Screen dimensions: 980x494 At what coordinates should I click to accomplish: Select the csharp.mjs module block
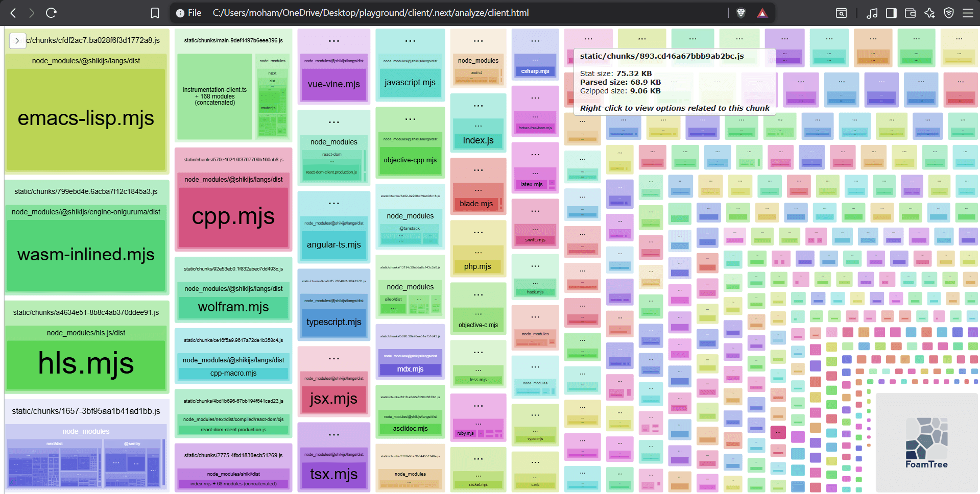point(535,71)
